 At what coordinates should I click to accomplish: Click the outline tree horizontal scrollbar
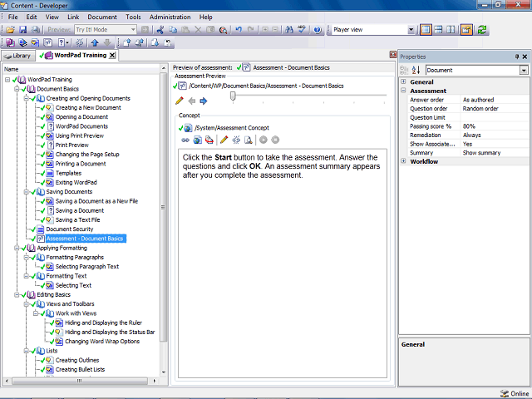[80, 381]
